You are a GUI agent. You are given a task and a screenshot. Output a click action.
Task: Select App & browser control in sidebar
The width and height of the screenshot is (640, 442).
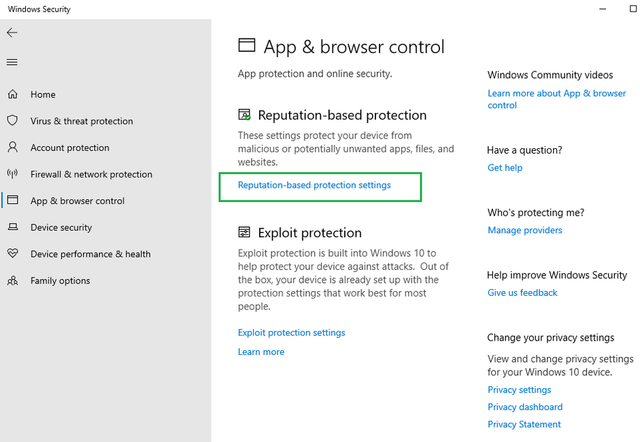[x=77, y=201]
